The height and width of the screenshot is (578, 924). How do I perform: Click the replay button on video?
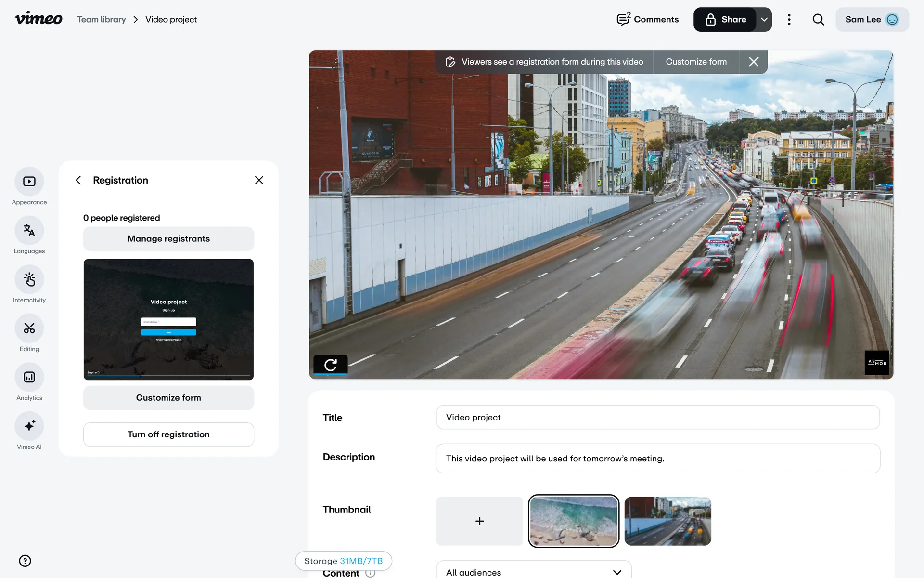[331, 365]
